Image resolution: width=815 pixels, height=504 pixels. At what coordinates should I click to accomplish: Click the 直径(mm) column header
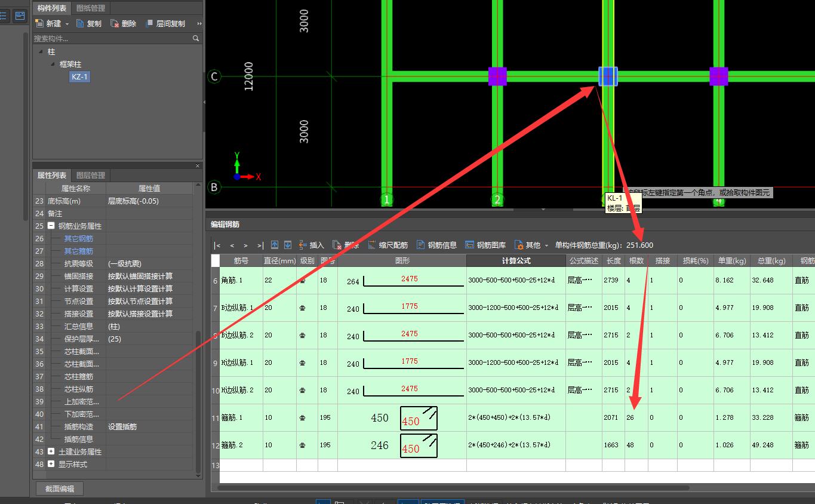tap(279, 260)
